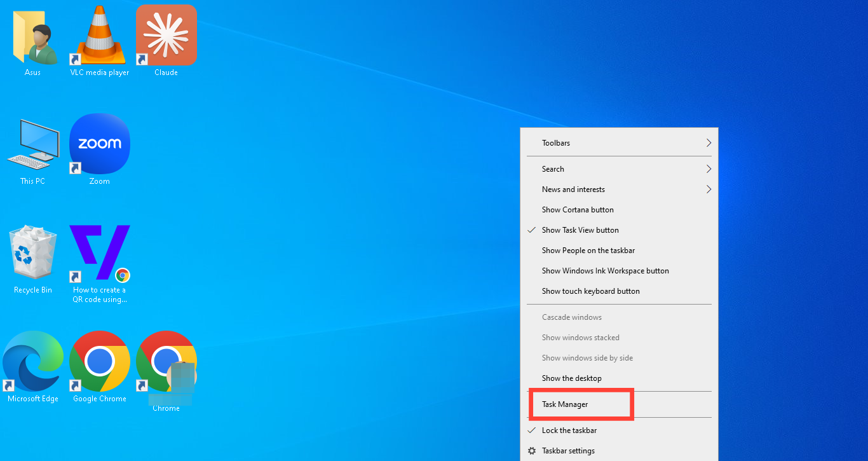Enable Show Windows Ink Workspace button

click(x=620, y=271)
